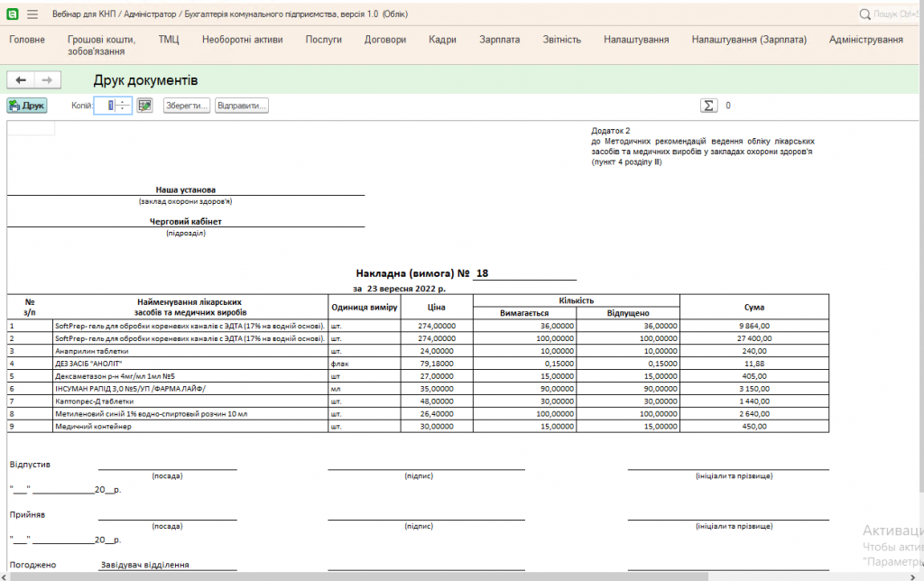Screen dimensions: 924x581
Task: Click the search magnifier icon
Action: [x=864, y=14]
